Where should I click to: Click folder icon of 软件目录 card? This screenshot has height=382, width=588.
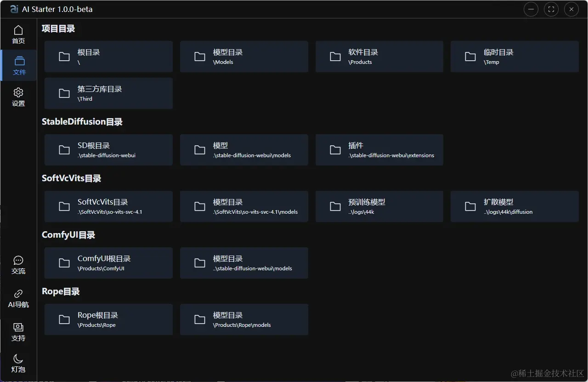point(335,57)
